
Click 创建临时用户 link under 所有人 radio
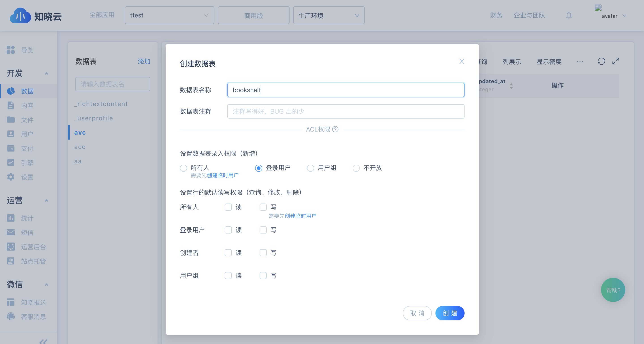pyautogui.click(x=222, y=175)
